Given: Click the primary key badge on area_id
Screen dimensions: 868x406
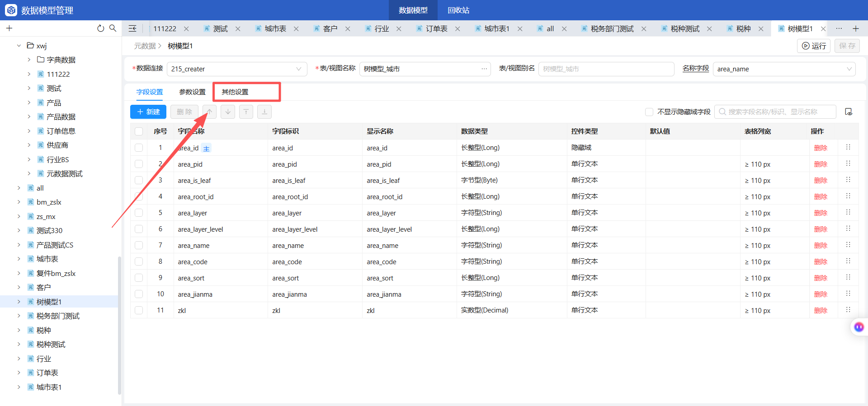Looking at the screenshot, I should pos(206,148).
